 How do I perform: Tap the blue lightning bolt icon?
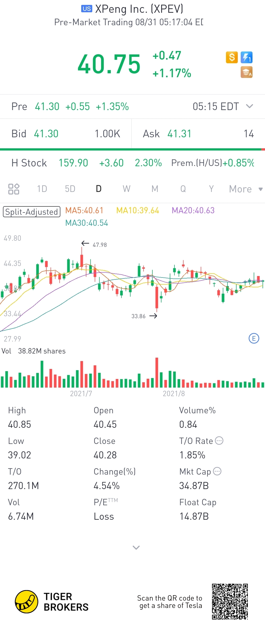[247, 57]
